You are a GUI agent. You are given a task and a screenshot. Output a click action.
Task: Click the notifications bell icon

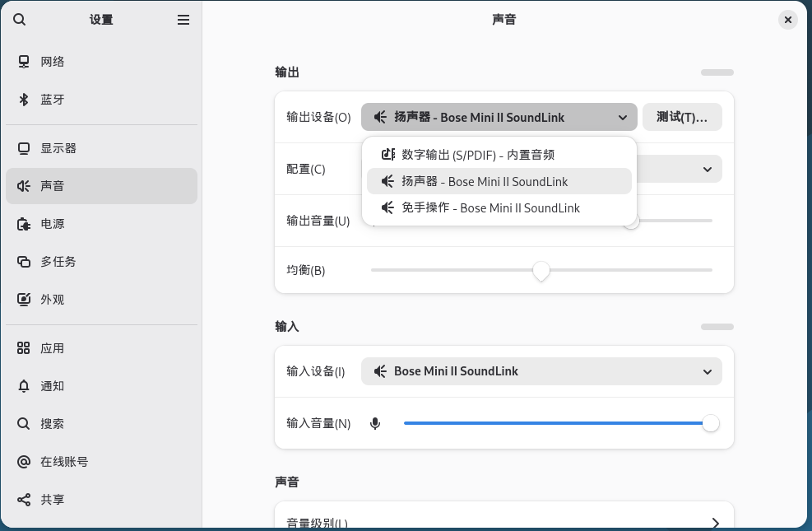click(24, 386)
